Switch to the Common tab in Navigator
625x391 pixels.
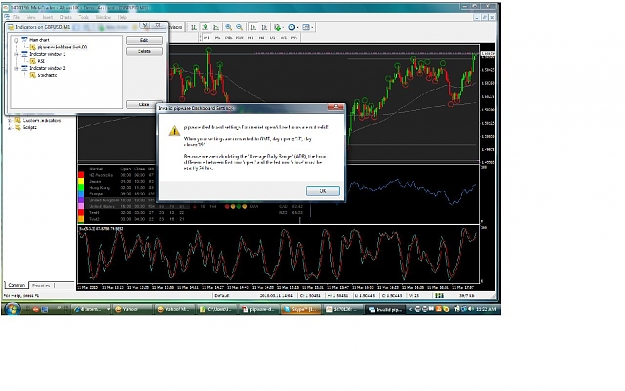pos(17,285)
